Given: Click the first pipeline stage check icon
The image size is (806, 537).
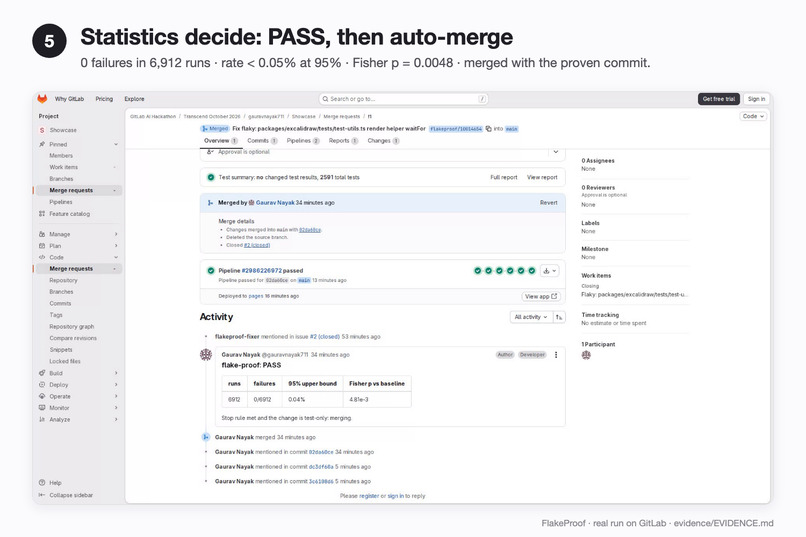Looking at the screenshot, I should pos(478,270).
